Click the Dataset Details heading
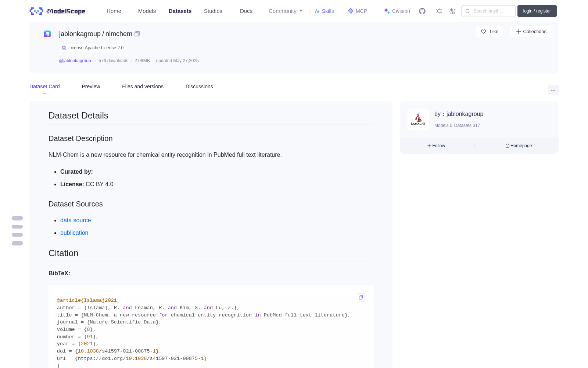The image size is (588, 368). [x=78, y=116]
